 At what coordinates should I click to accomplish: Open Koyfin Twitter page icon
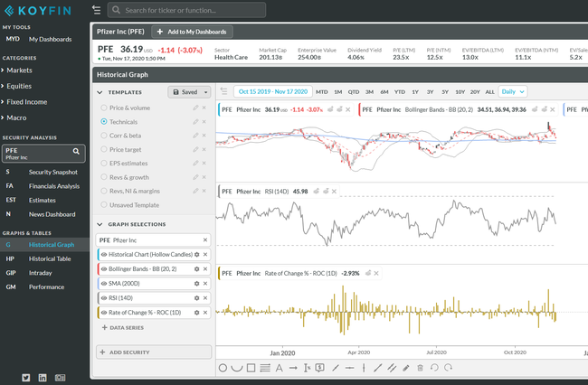coord(26,378)
